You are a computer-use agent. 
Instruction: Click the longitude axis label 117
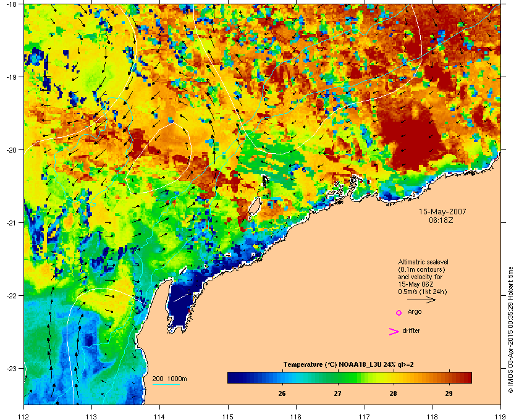365,417
